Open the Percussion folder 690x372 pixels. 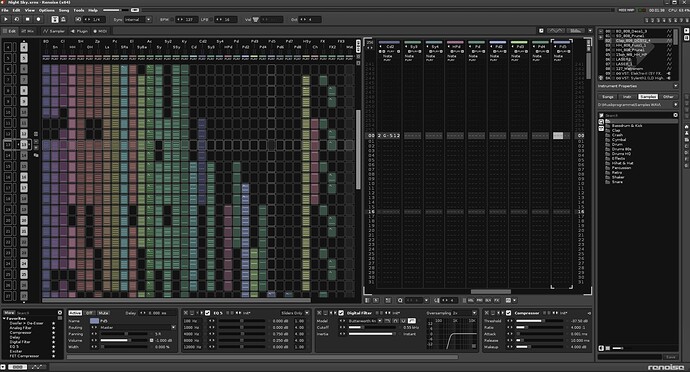point(621,168)
